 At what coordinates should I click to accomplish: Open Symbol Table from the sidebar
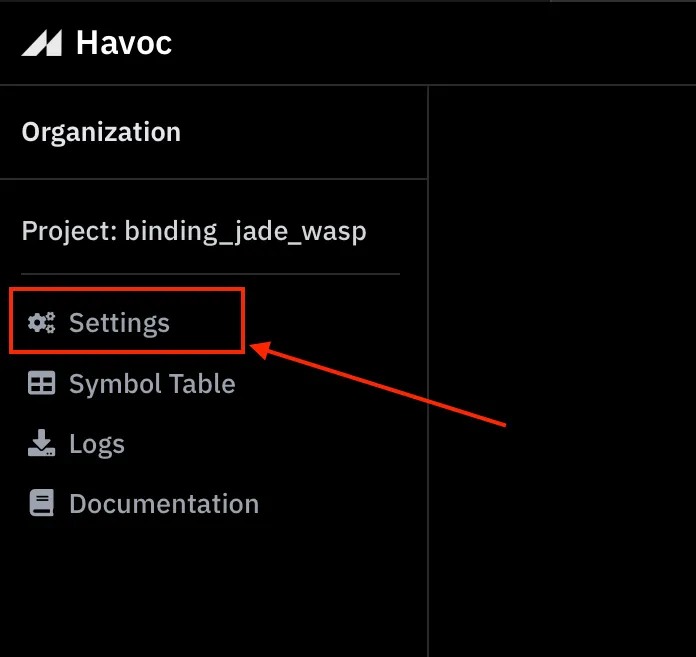tap(152, 383)
